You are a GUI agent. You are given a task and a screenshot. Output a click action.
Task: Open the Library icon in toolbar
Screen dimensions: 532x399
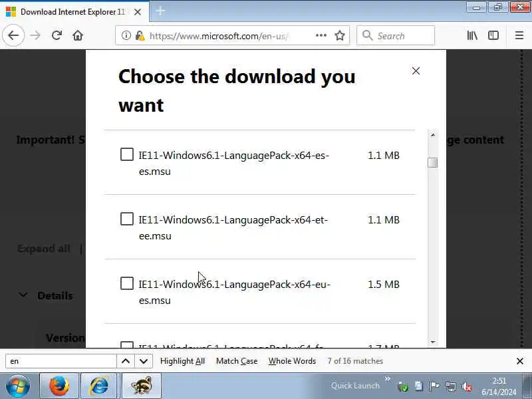pyautogui.click(x=472, y=35)
